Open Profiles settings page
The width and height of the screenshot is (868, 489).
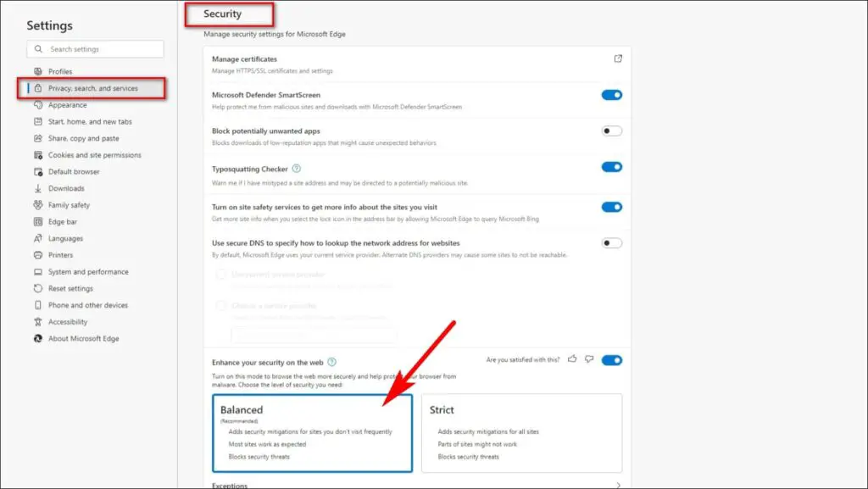[x=60, y=71]
